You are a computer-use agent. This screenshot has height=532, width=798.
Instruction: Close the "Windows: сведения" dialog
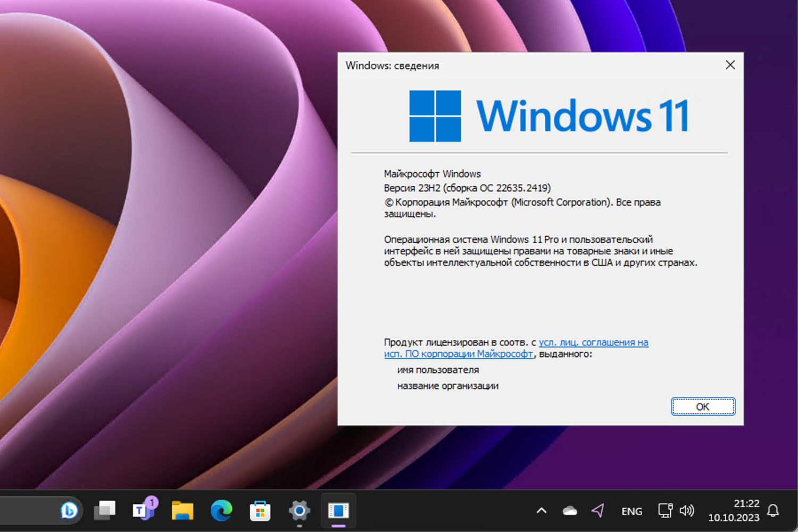pyautogui.click(x=730, y=65)
